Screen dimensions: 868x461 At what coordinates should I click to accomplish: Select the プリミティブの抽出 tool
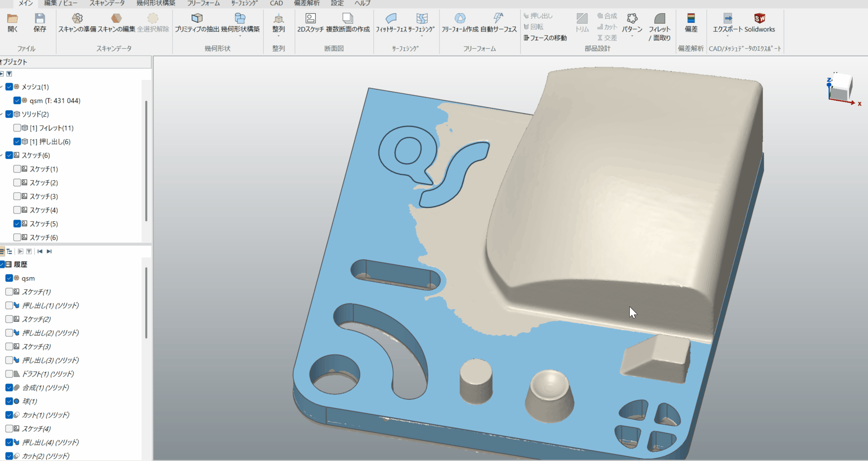click(197, 19)
